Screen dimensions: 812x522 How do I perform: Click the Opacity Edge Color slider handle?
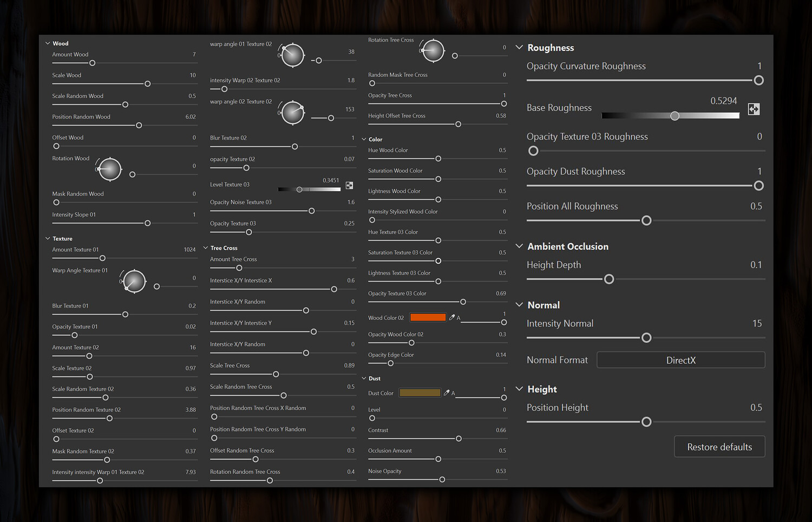click(x=391, y=363)
